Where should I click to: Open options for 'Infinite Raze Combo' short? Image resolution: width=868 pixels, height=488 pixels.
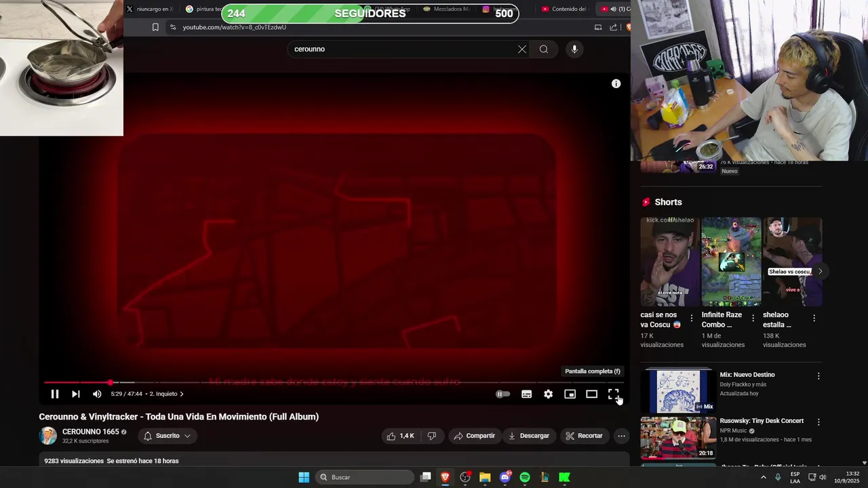753,318
